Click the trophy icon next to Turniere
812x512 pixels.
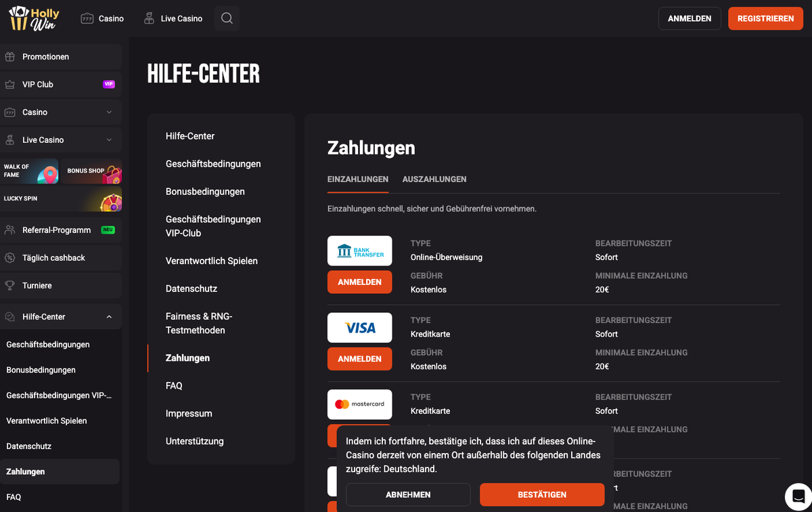coord(10,286)
